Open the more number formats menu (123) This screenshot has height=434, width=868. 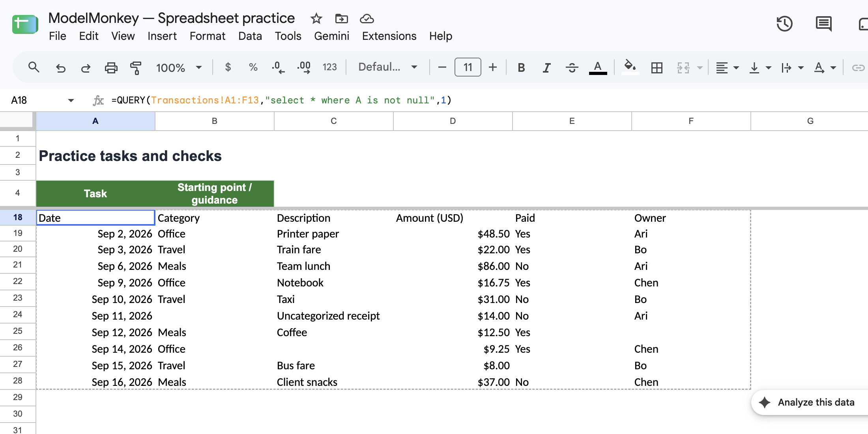pyautogui.click(x=329, y=67)
